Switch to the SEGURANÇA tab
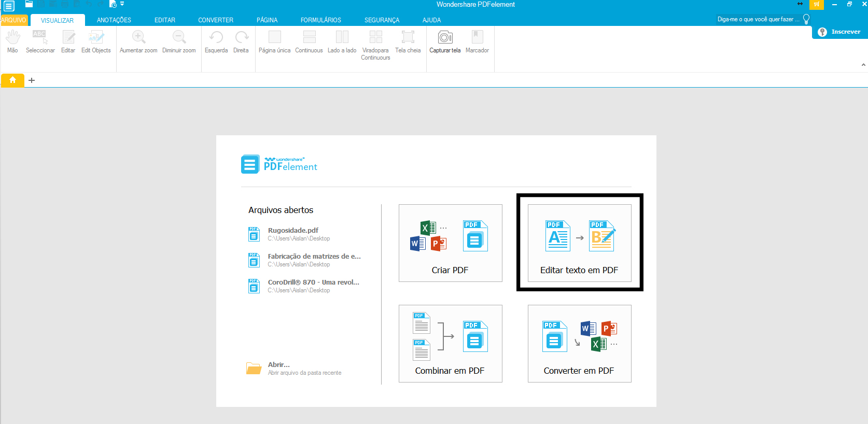This screenshot has width=868, height=424. pyautogui.click(x=382, y=20)
